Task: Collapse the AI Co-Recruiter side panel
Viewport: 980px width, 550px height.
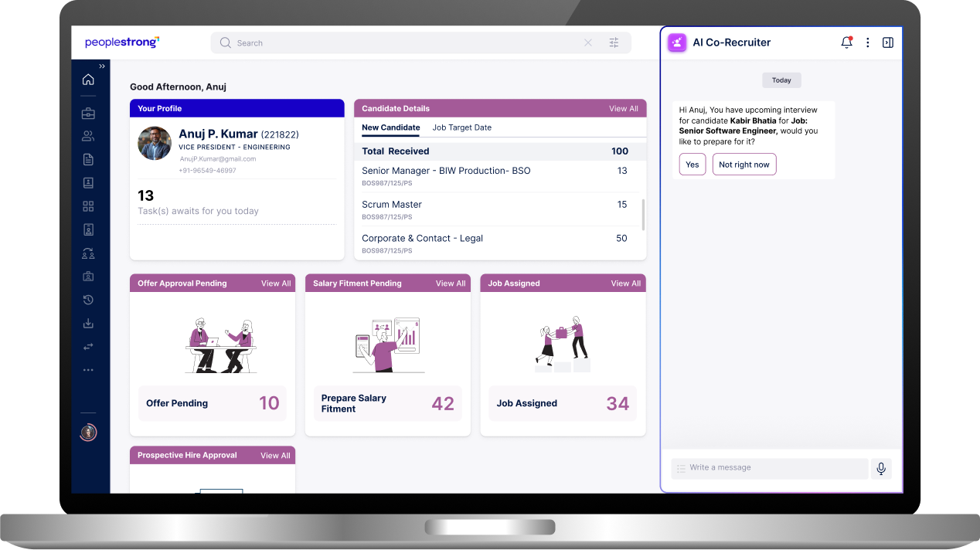Action: point(887,42)
